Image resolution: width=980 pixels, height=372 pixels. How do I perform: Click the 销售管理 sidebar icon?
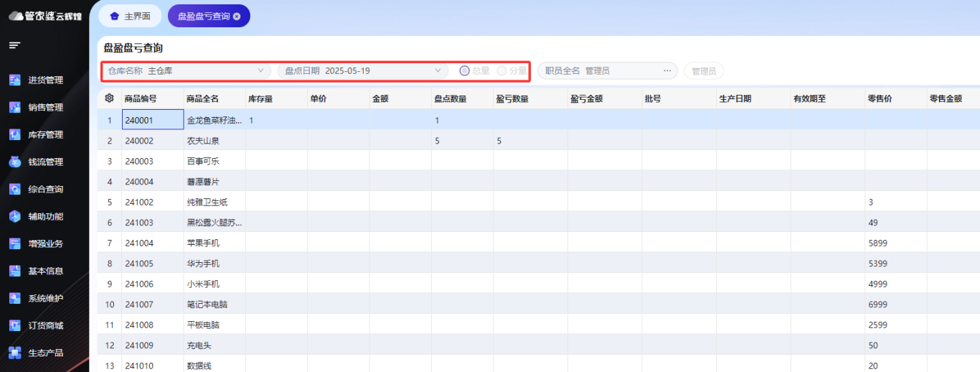pyautogui.click(x=14, y=108)
